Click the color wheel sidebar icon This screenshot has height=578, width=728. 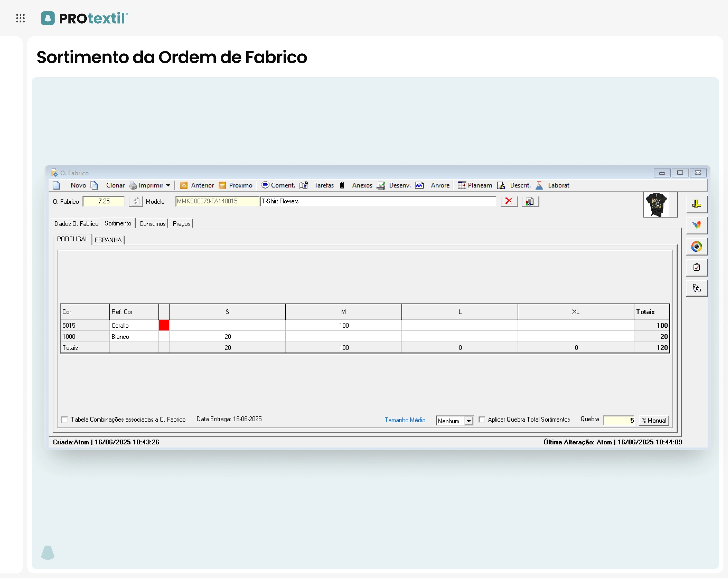pyautogui.click(x=696, y=247)
